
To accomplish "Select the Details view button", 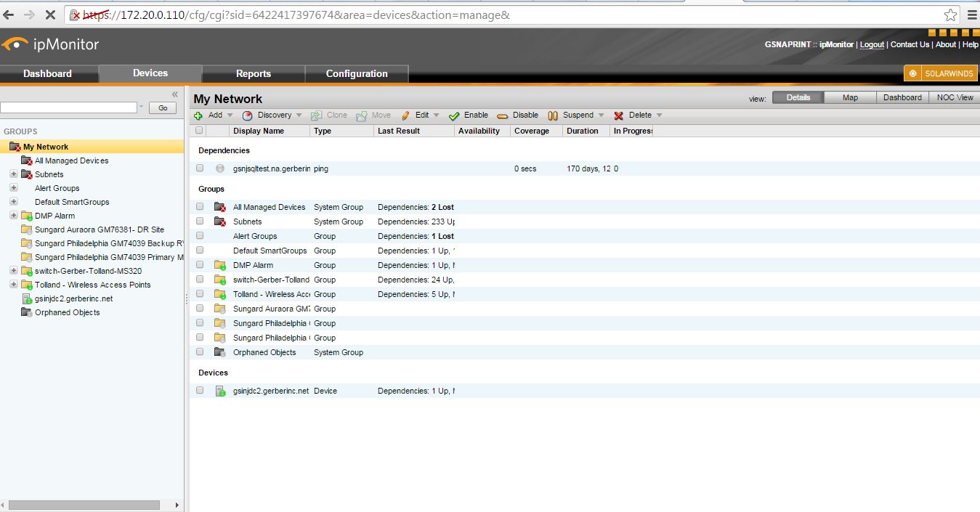I will click(x=798, y=97).
